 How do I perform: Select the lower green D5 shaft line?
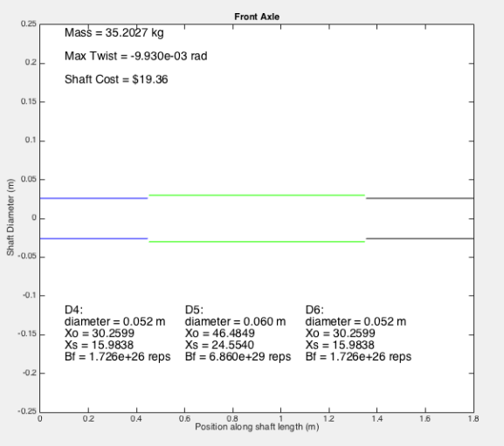[257, 242]
